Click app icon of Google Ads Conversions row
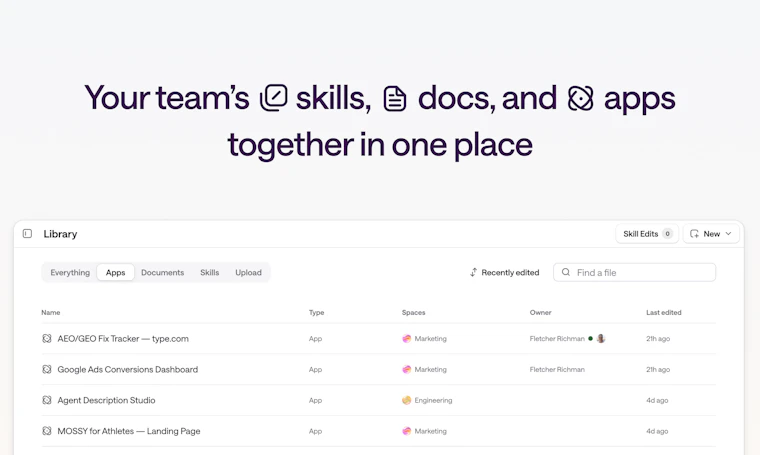This screenshot has height=455, width=760. tap(47, 369)
